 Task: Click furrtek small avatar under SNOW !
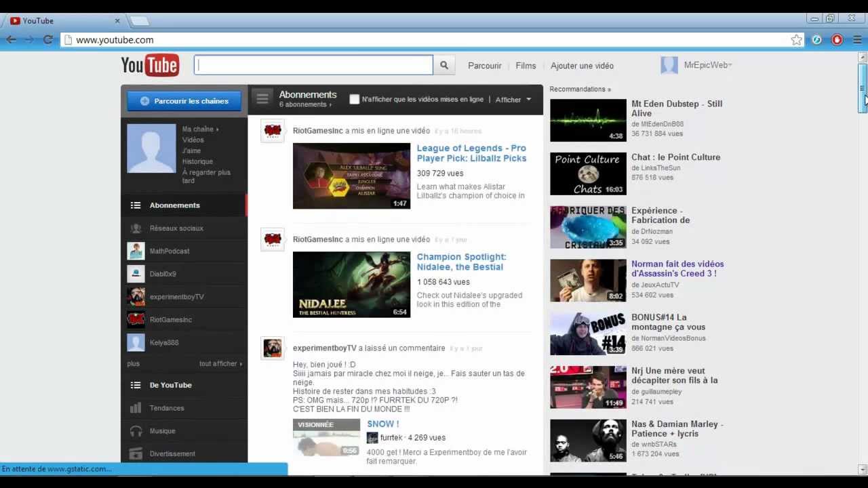tap(372, 438)
